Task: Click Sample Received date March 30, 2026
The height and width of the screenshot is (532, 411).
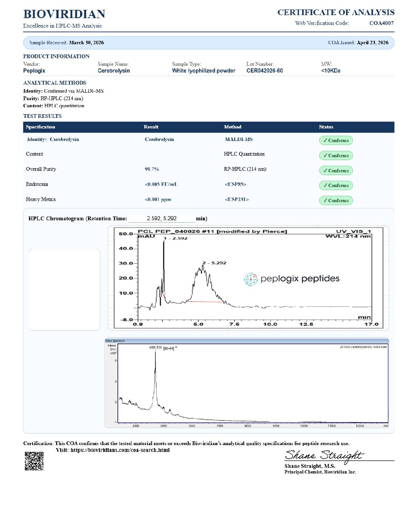Action: 87,43
